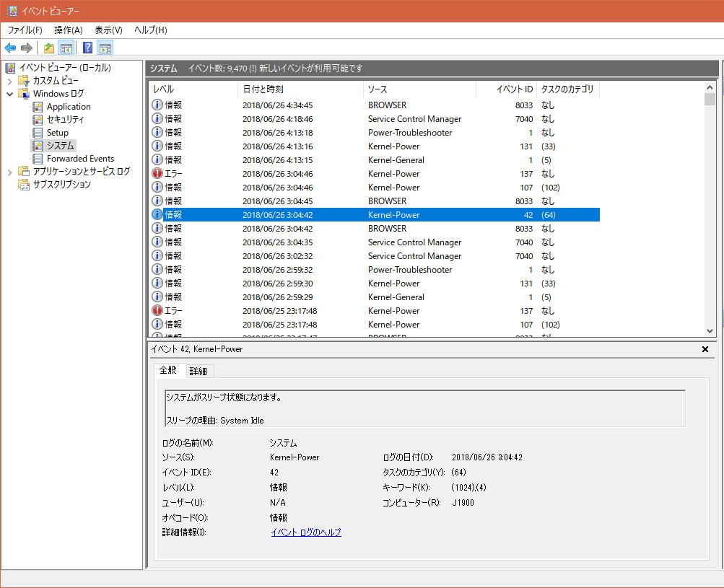This screenshot has width=724, height=588.
Task: Switch to the 詳細 tab
Action: 198,372
